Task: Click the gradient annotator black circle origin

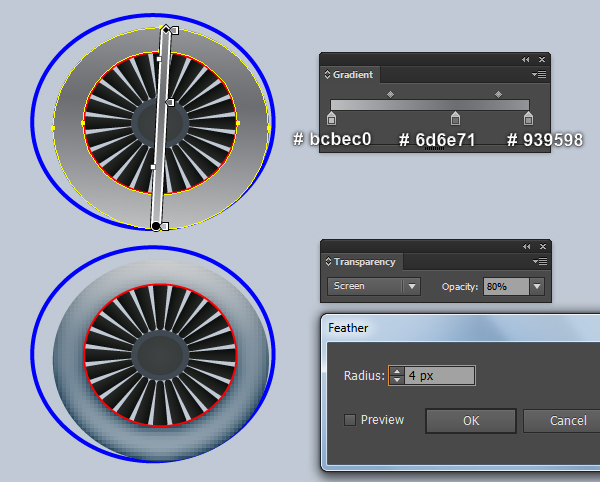Action: pos(156,226)
